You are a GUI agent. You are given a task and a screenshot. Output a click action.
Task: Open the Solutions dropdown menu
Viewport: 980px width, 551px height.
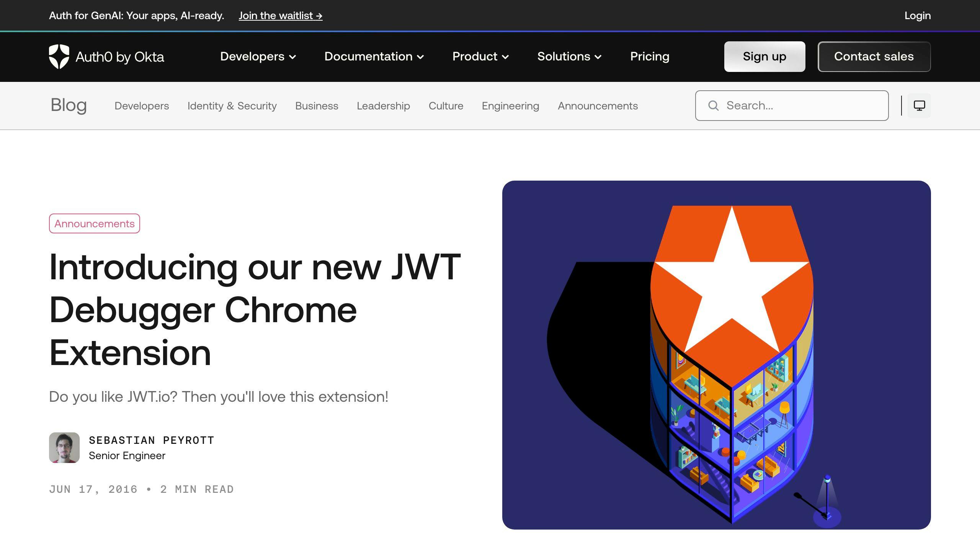click(x=569, y=57)
